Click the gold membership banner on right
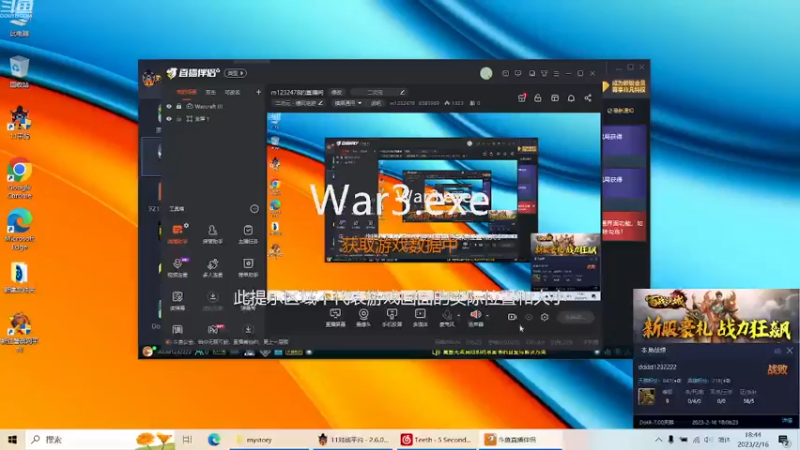 (x=624, y=86)
